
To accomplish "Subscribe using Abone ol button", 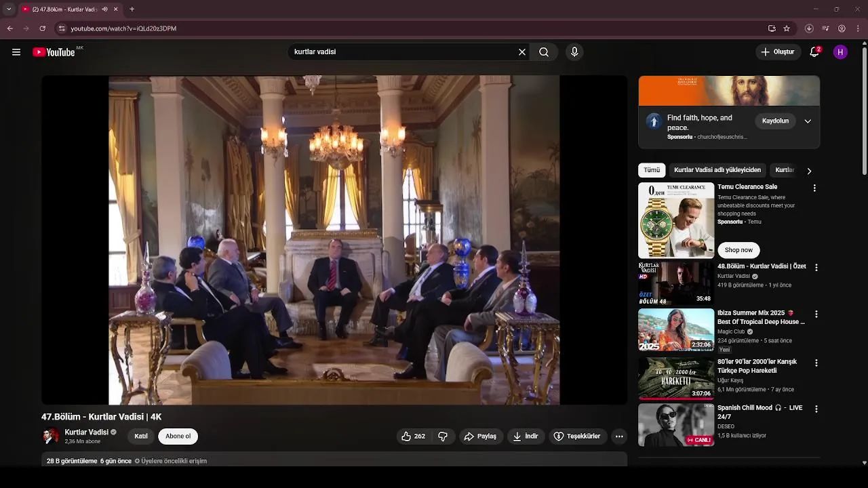I will (178, 436).
